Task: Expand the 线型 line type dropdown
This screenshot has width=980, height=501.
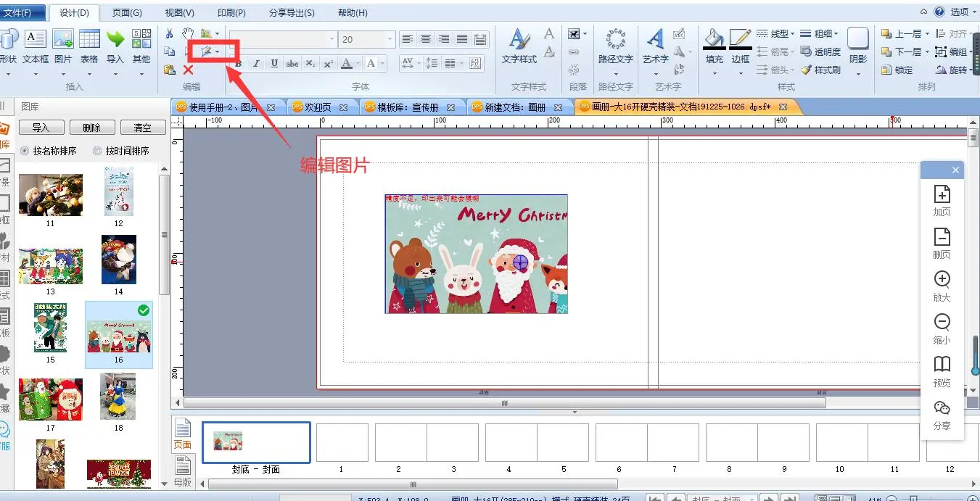Action: (793, 33)
